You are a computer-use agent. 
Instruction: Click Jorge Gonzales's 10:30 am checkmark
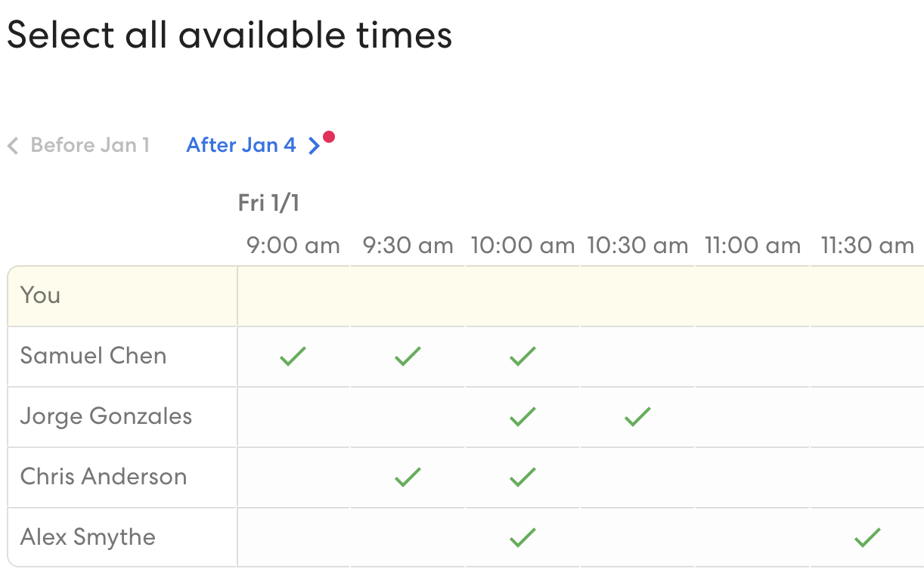pyautogui.click(x=637, y=416)
